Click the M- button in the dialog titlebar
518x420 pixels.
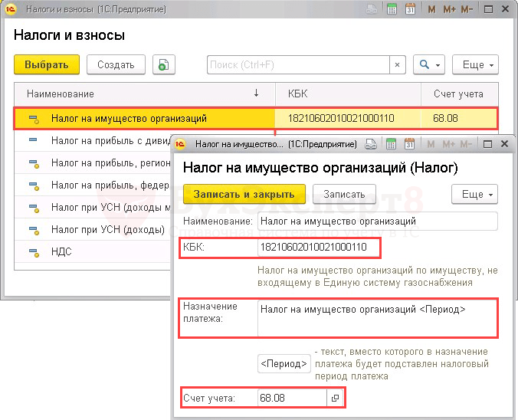(467, 144)
